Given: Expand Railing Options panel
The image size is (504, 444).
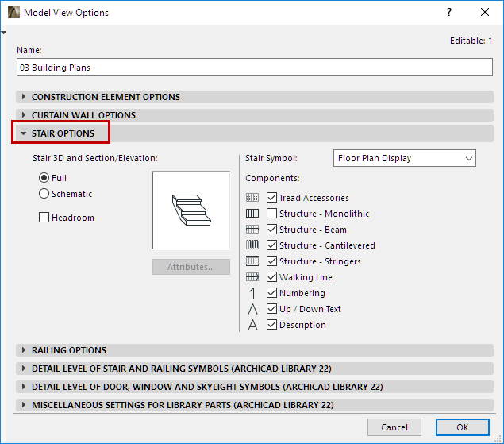Looking at the screenshot, I should tap(255, 350).
